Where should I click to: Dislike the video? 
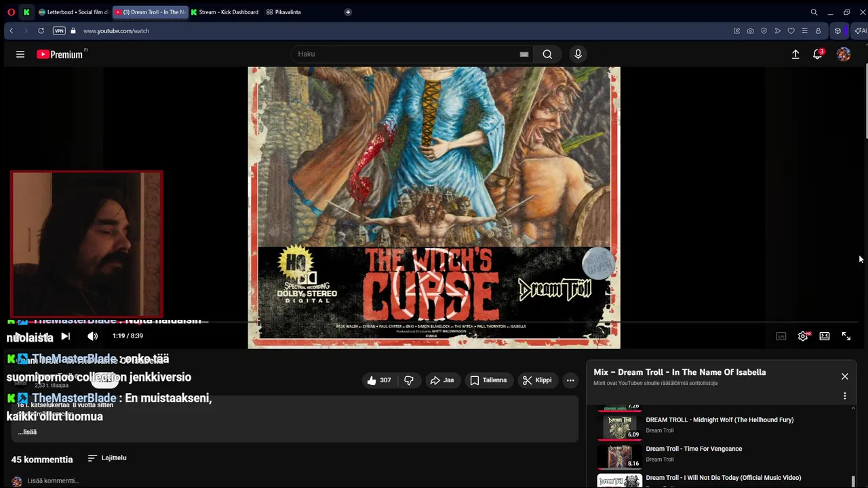click(409, 380)
